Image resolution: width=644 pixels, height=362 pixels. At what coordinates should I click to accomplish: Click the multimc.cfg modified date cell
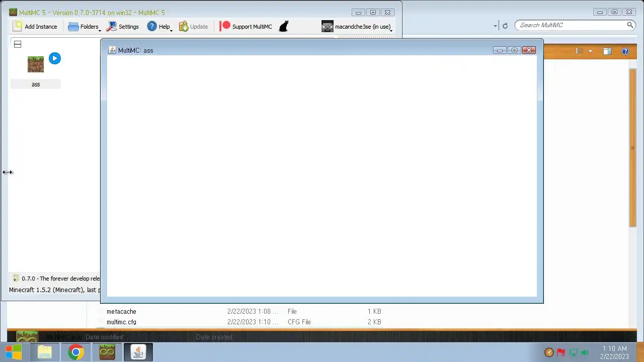(253, 322)
